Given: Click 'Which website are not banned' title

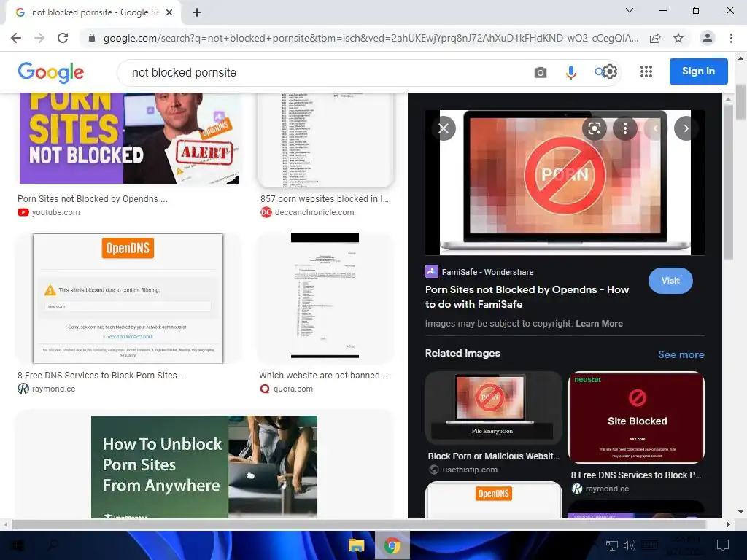Looking at the screenshot, I should click(323, 376).
